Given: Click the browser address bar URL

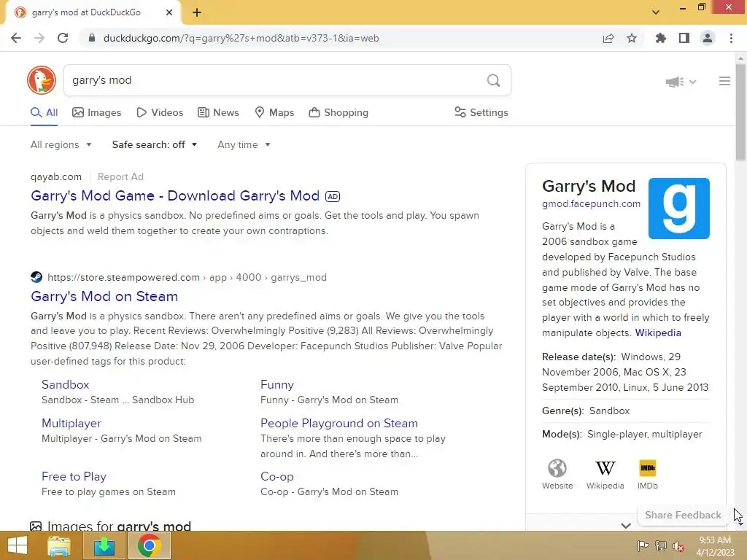Looking at the screenshot, I should pos(241,38).
